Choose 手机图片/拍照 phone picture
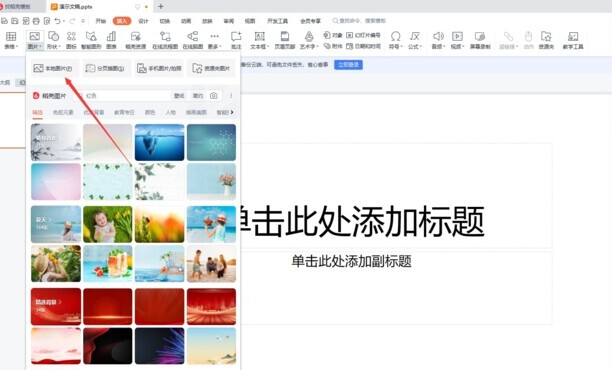The image size is (612, 370). pyautogui.click(x=159, y=68)
